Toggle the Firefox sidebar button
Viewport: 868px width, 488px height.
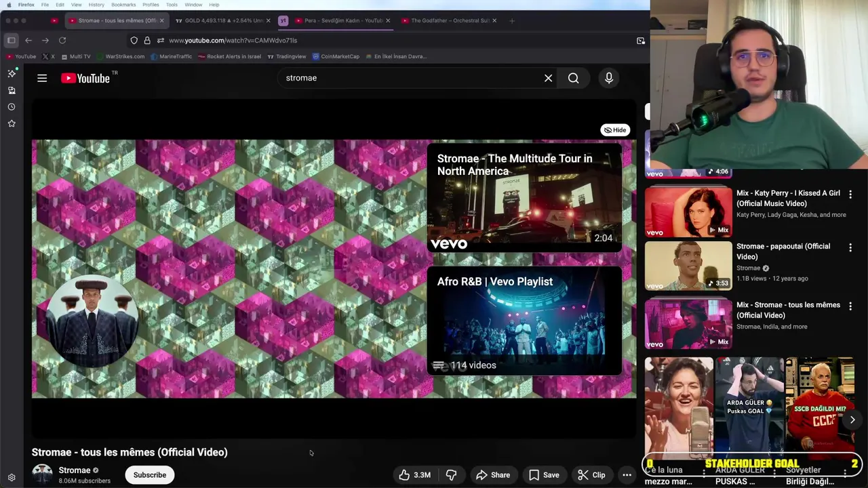tap(12, 41)
